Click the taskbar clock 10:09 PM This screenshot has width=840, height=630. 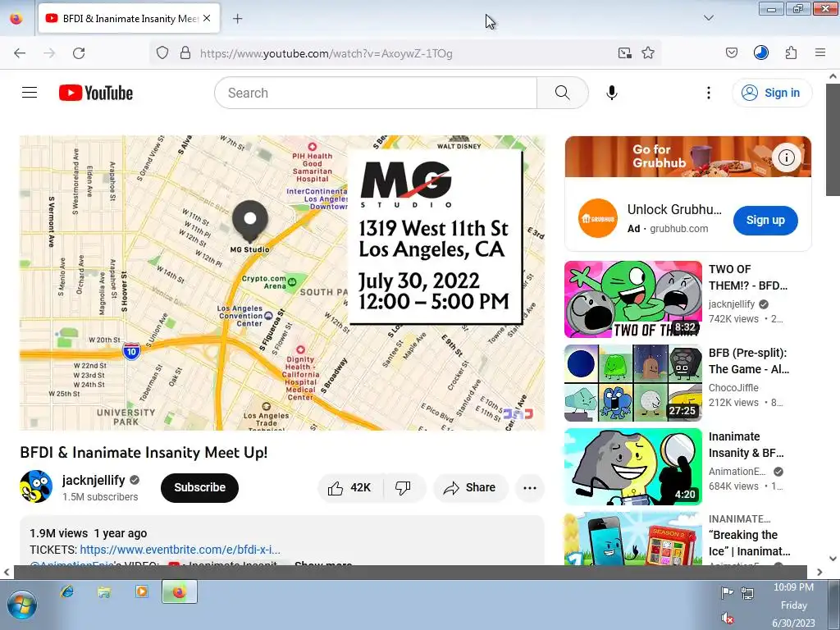[x=793, y=587]
